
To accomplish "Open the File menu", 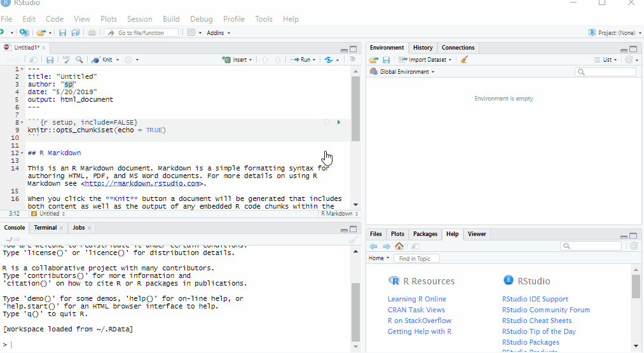I will click(6, 19).
